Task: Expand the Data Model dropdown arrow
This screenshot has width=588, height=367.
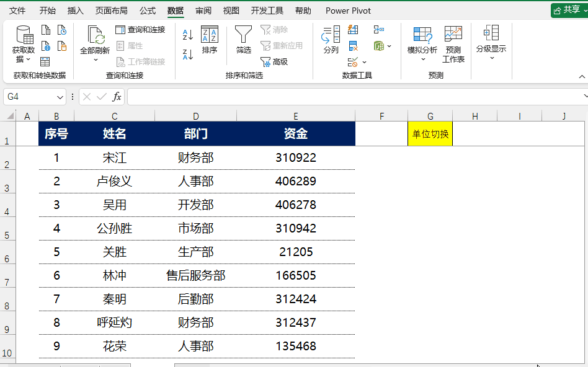Action: 390,46
